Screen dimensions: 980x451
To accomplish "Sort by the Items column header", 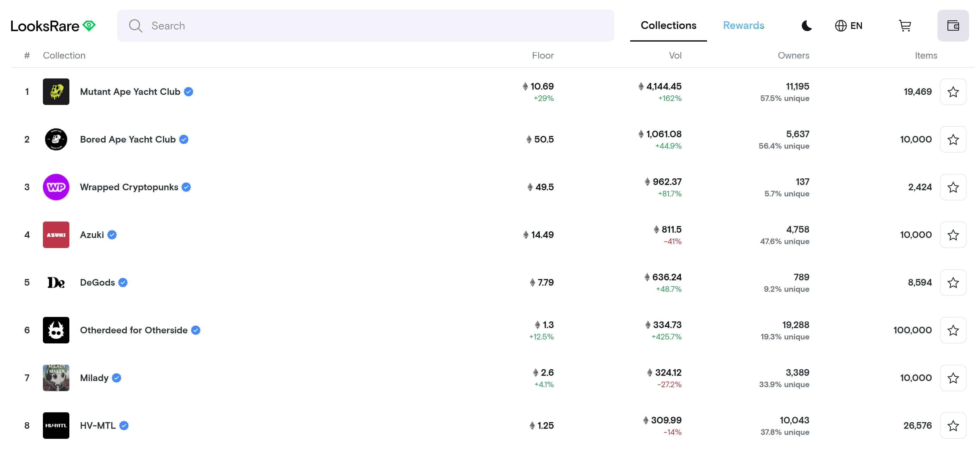I will point(926,56).
